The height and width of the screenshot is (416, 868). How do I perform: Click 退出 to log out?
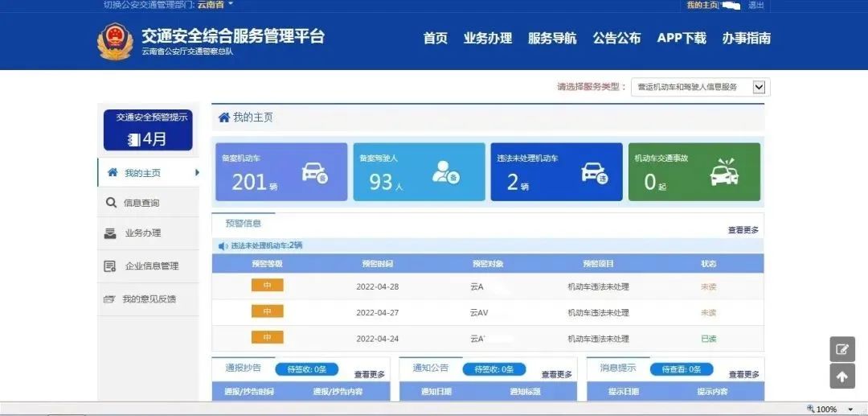point(756,5)
